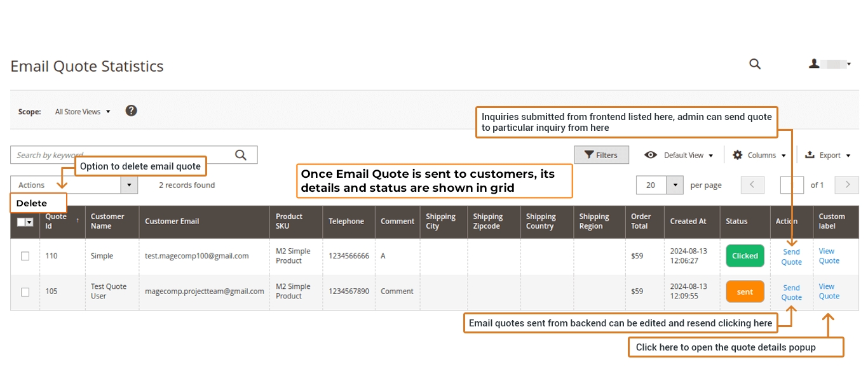Image resolution: width=868 pixels, height=381 pixels.
Task: Select checkbox for quote 105 row
Action: tap(25, 291)
